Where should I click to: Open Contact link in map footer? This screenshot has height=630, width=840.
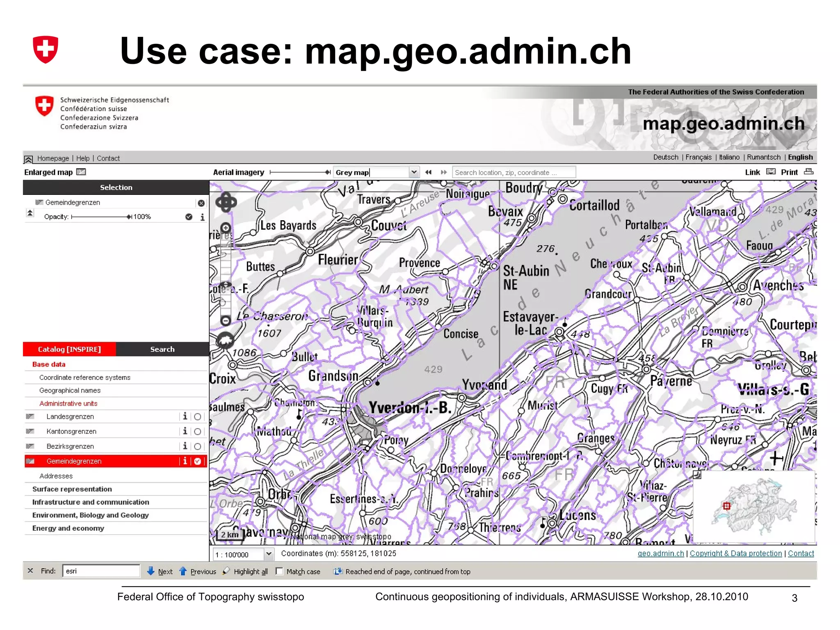(x=801, y=553)
